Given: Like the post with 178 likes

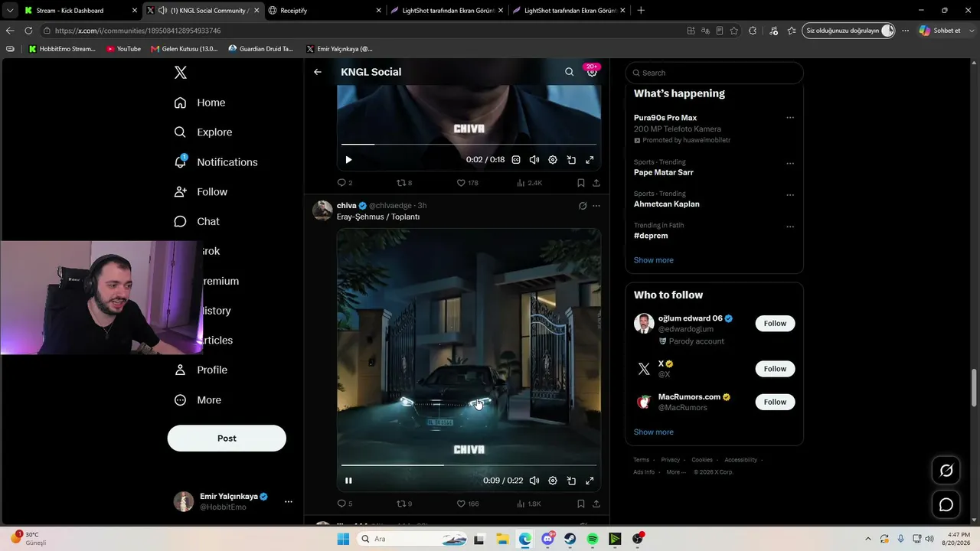Looking at the screenshot, I should pos(467,183).
